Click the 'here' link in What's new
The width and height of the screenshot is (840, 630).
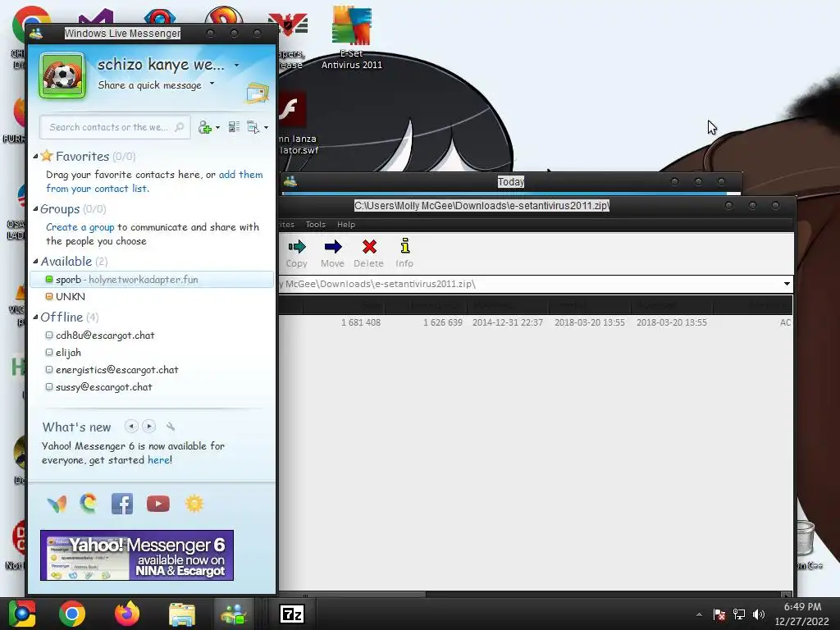(x=158, y=460)
